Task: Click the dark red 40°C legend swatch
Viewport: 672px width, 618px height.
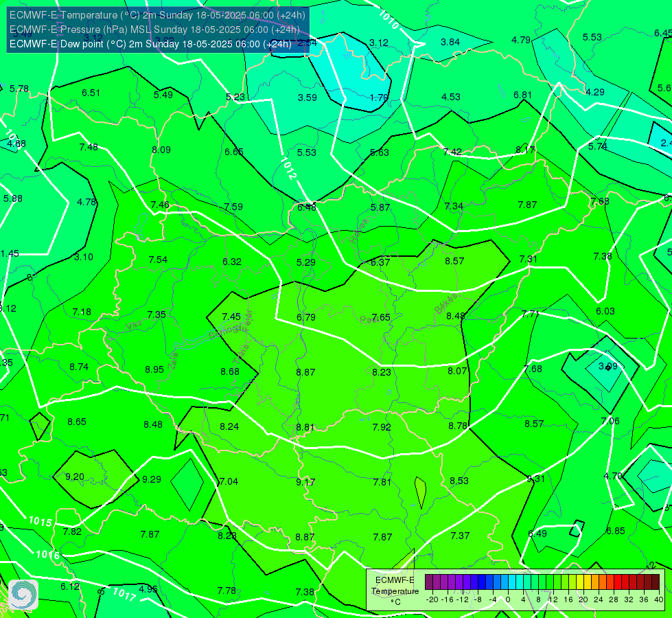Action: 656,582
